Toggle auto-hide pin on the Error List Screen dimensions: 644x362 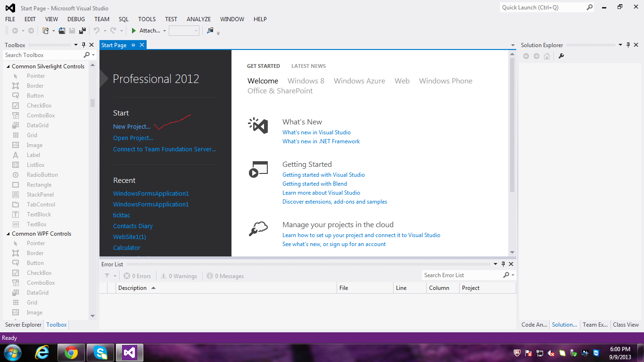click(x=503, y=264)
